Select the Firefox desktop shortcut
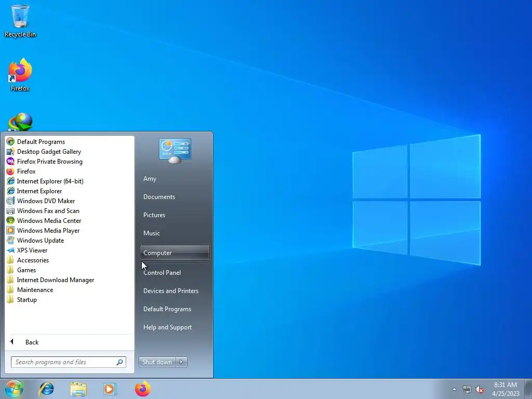 point(20,75)
